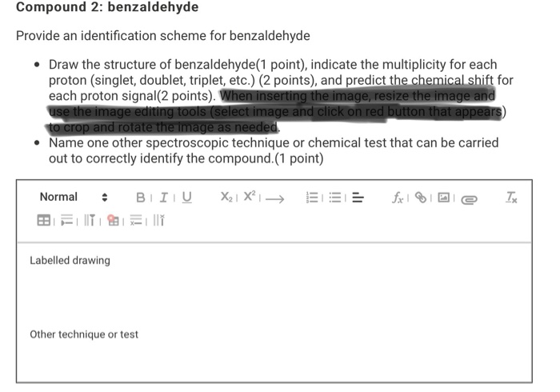Insert a table row
The width and height of the screenshot is (560, 392).
pos(66,220)
